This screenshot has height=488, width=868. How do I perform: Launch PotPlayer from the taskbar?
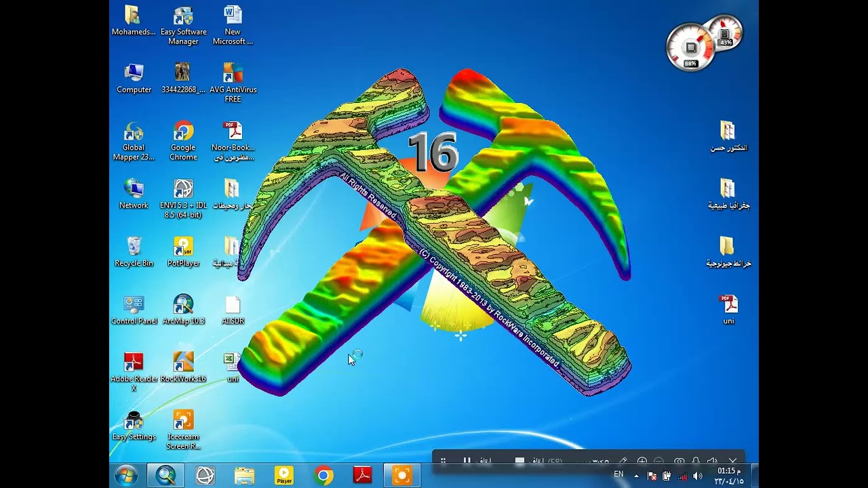[284, 476]
